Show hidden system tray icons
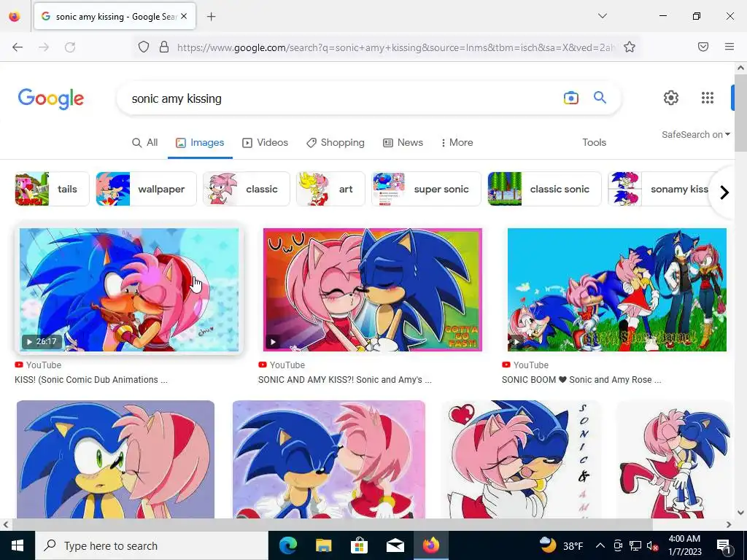The image size is (747, 560). [600, 545]
